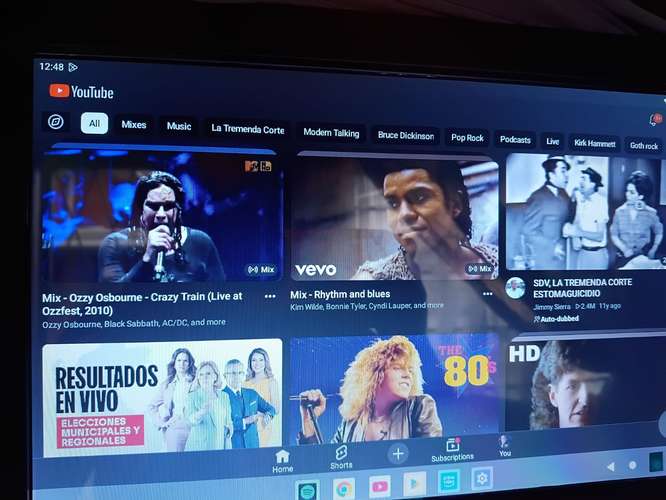This screenshot has height=500, width=666.
Task: Choose the Pop Rock chip
Action: tap(467, 138)
